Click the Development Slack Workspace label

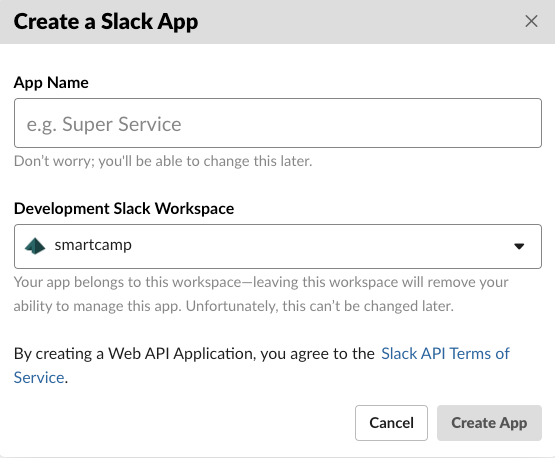[x=124, y=208]
